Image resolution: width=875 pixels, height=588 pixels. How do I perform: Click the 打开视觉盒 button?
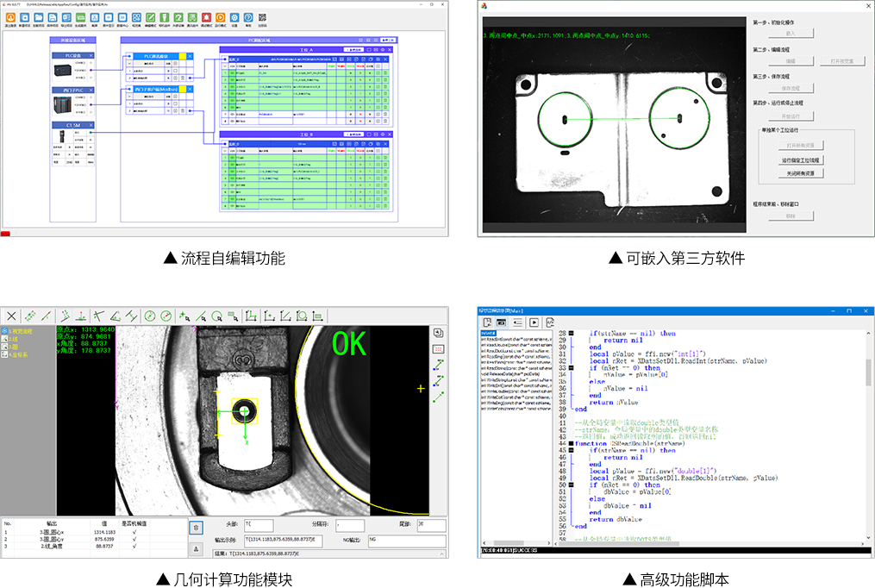pos(842,61)
